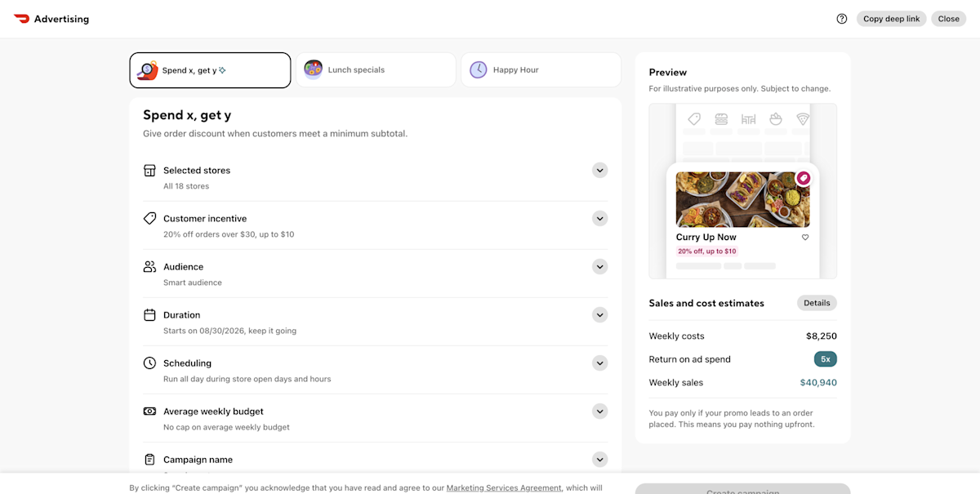Image resolution: width=980 pixels, height=494 pixels.
Task: Click the Details button for estimates
Action: [817, 303]
